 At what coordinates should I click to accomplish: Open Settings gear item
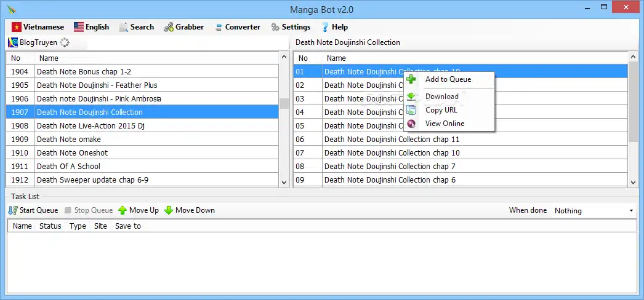click(x=291, y=27)
